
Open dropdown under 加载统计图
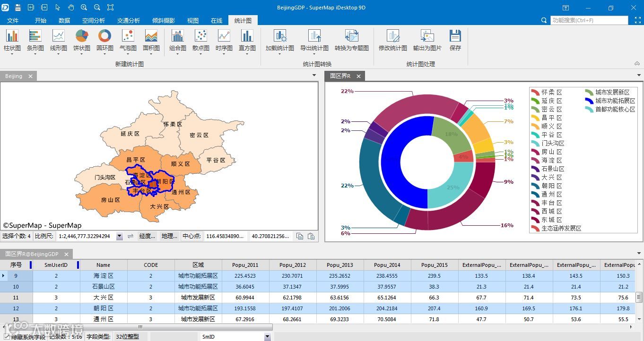[x=280, y=54]
